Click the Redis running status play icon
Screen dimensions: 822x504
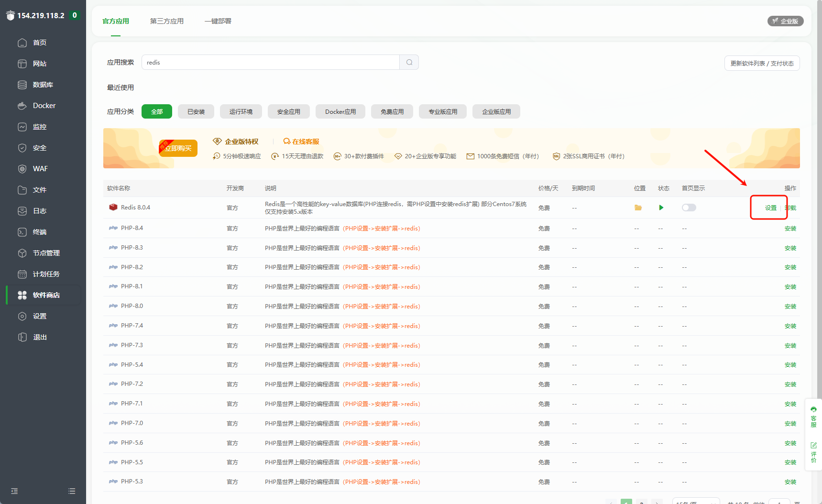click(x=661, y=208)
